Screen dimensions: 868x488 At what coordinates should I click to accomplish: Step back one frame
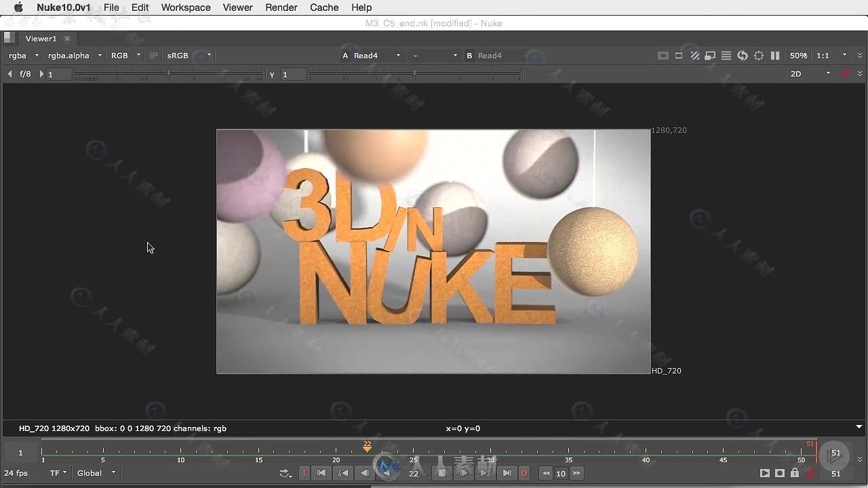(365, 473)
